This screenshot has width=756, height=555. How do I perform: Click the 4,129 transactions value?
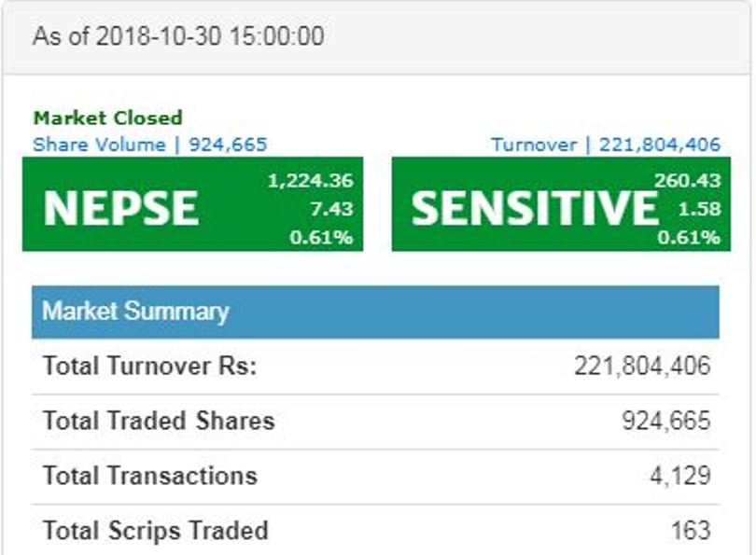[680, 476]
